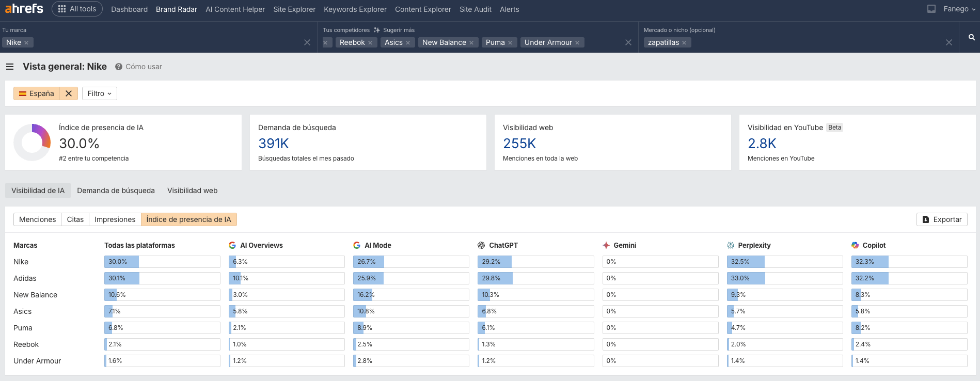Open the All tools menu
980x381 pixels.
point(77,9)
